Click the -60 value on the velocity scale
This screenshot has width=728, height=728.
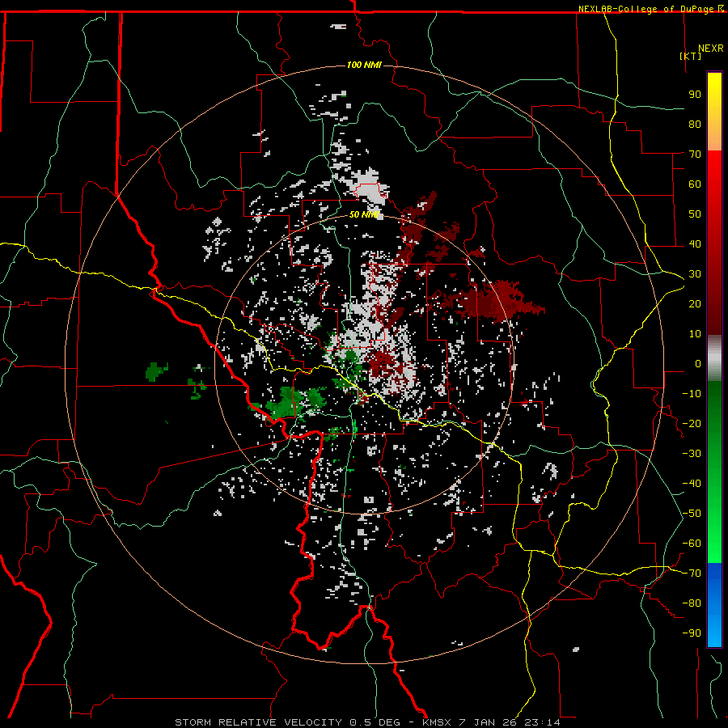[692, 544]
